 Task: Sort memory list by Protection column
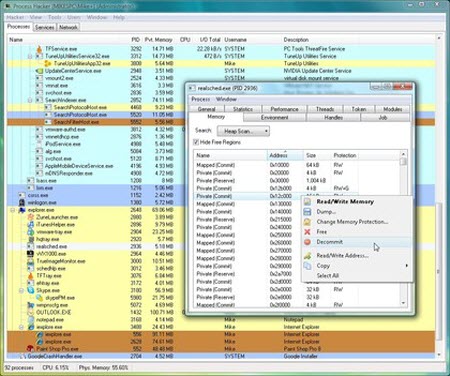click(345, 156)
